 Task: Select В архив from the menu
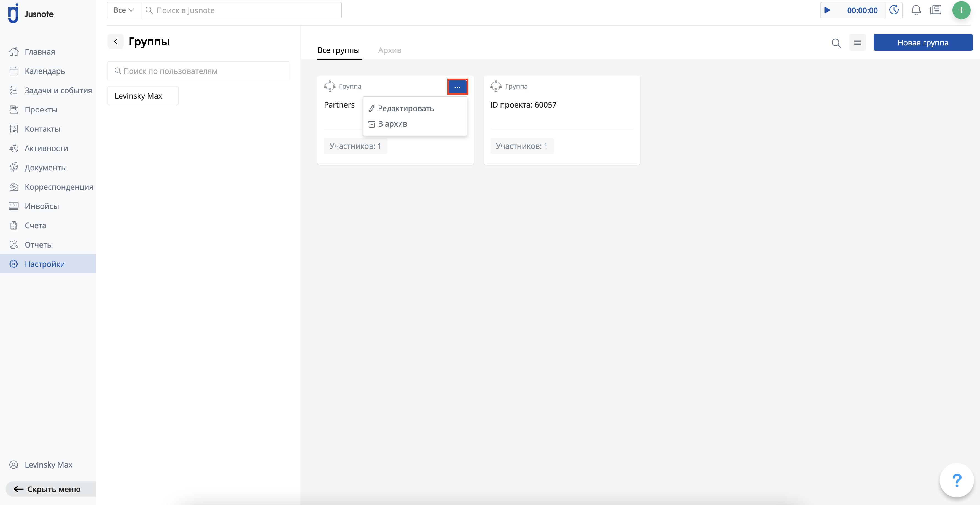click(x=392, y=124)
